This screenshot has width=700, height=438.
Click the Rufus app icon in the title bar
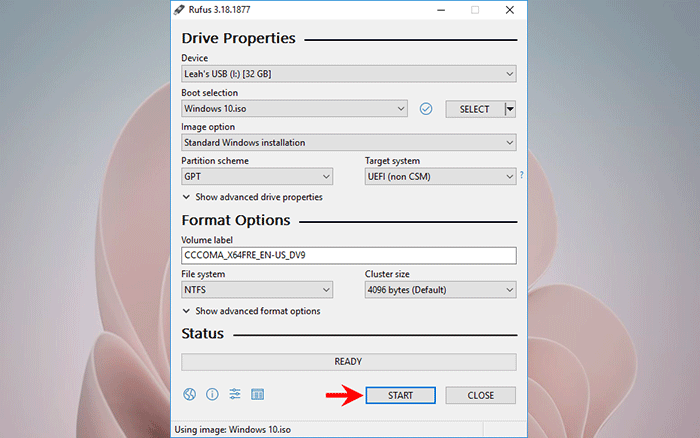(179, 10)
